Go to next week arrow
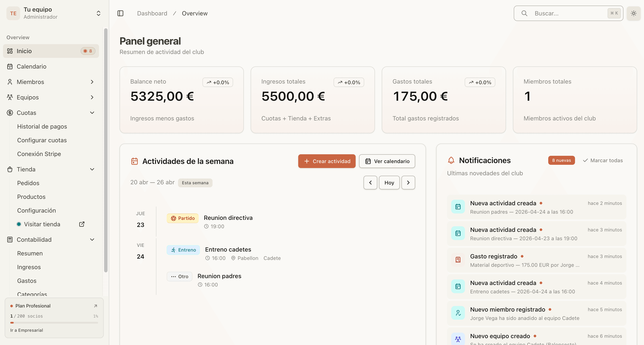The width and height of the screenshot is (644, 345). coord(408,183)
